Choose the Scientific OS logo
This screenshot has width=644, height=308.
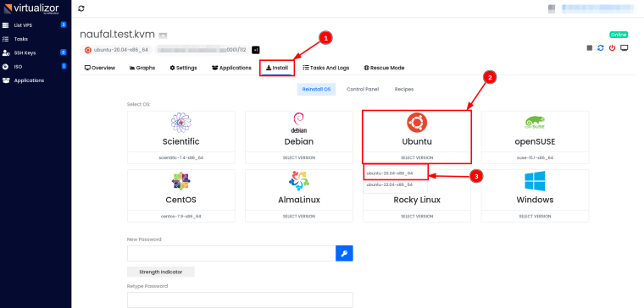coord(181,123)
